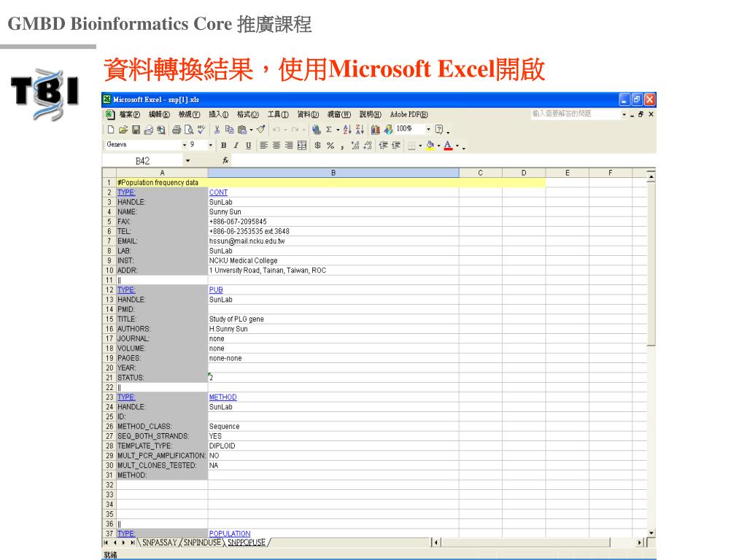Click the Name Box showing B42
The width and height of the screenshot is (747, 560).
click(143, 161)
